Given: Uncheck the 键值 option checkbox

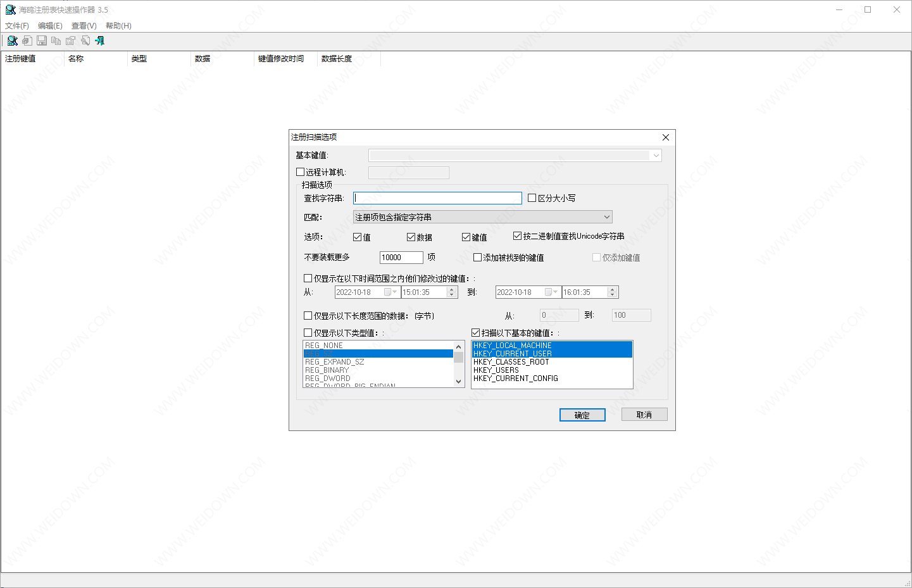Looking at the screenshot, I should pyautogui.click(x=466, y=237).
